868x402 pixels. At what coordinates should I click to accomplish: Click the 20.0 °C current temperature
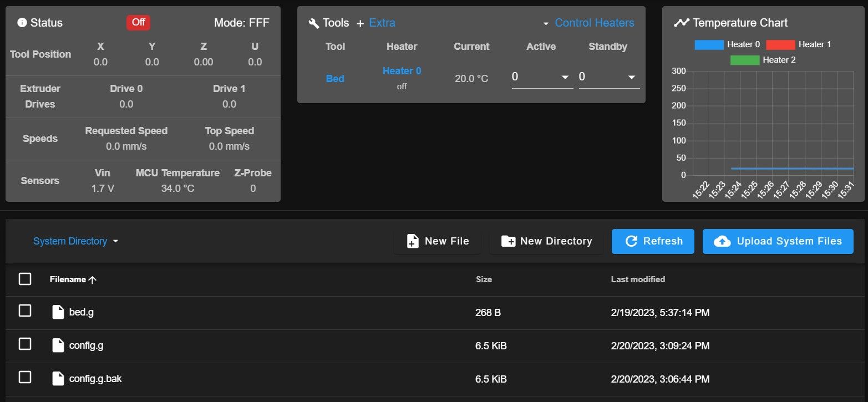click(x=471, y=79)
